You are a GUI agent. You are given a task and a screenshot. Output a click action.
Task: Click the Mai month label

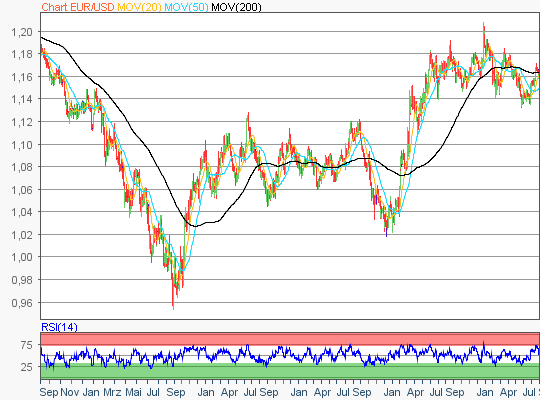(x=134, y=392)
